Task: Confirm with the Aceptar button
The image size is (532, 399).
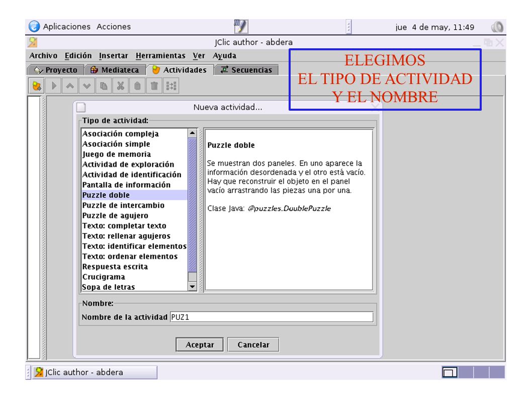Action: (x=200, y=345)
